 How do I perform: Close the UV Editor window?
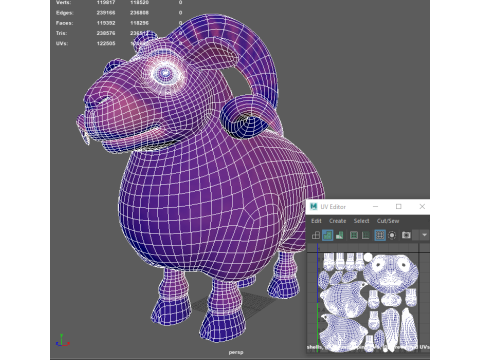pos(422,207)
